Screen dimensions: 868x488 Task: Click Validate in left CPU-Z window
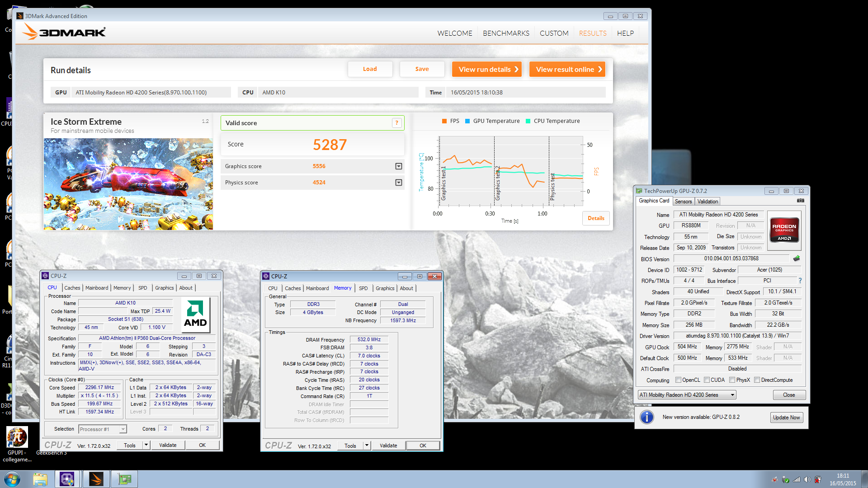(168, 445)
